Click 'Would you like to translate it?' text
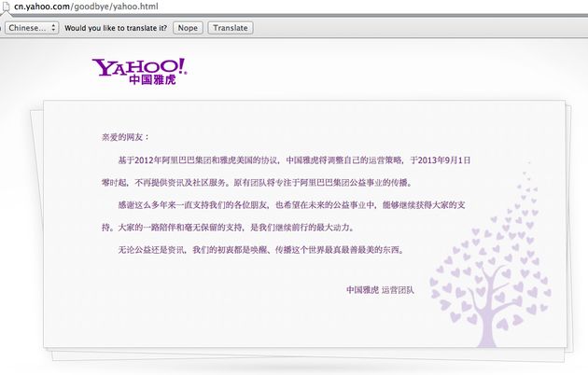The width and height of the screenshot is (588, 375). coord(116,28)
